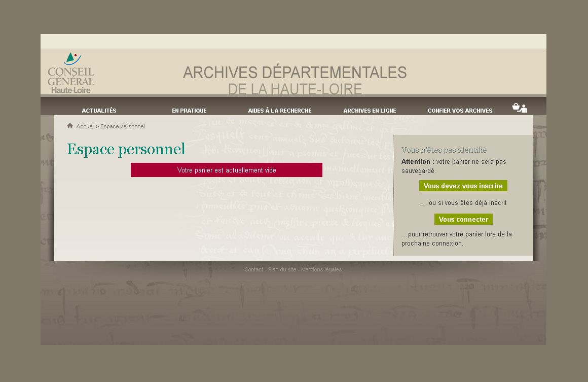
Task: Open the En pratique menu
Action: pos(189,111)
